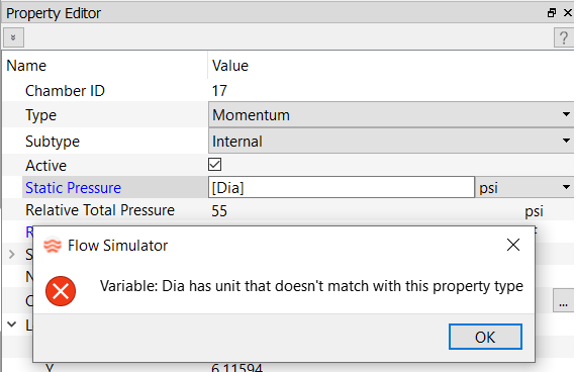Open the question mark help icon
The width and height of the screenshot is (576, 372).
tap(564, 38)
